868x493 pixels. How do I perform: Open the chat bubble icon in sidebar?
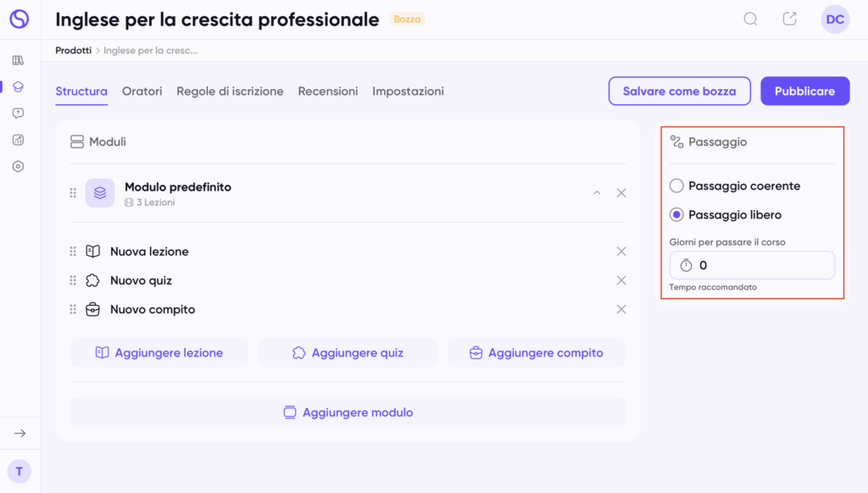[18, 113]
